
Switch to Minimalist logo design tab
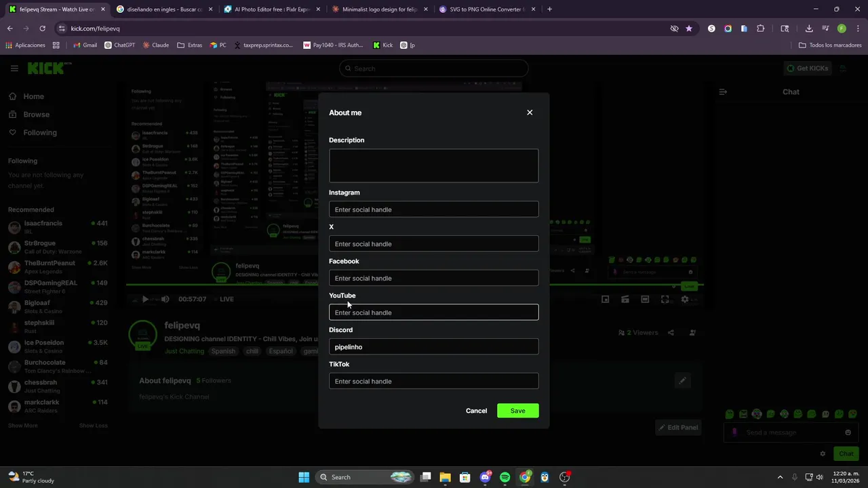tap(379, 9)
